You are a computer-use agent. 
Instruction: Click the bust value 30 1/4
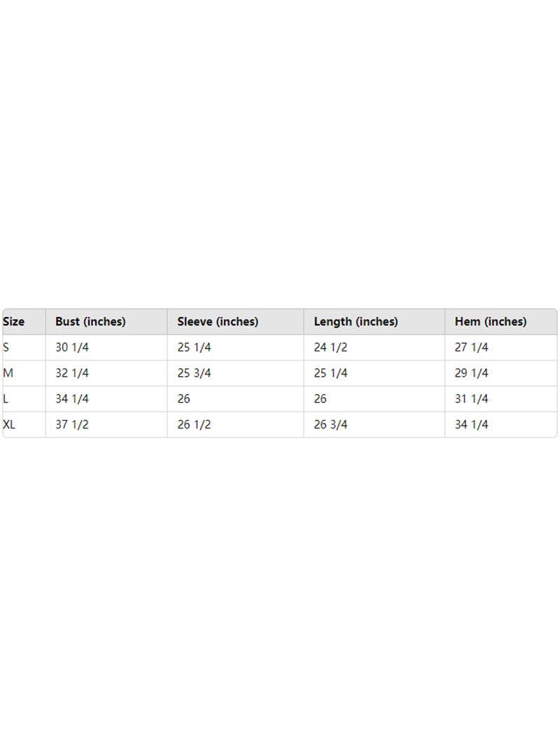pos(72,347)
